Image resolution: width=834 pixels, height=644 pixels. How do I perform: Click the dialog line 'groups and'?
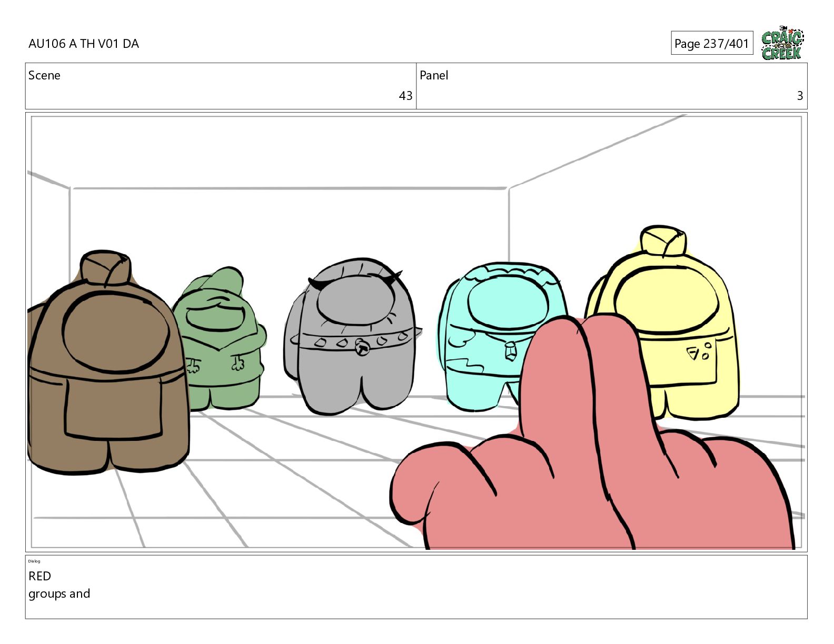pyautogui.click(x=59, y=594)
